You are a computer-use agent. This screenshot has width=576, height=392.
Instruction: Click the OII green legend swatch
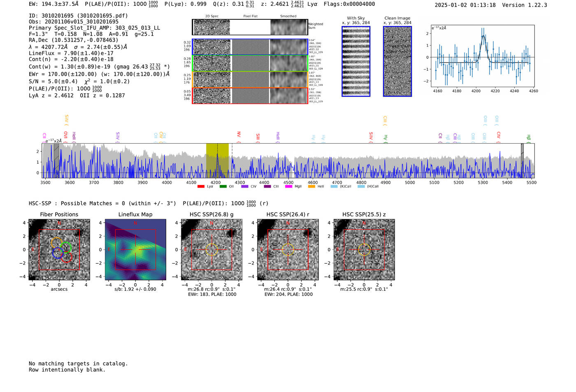click(x=223, y=186)
